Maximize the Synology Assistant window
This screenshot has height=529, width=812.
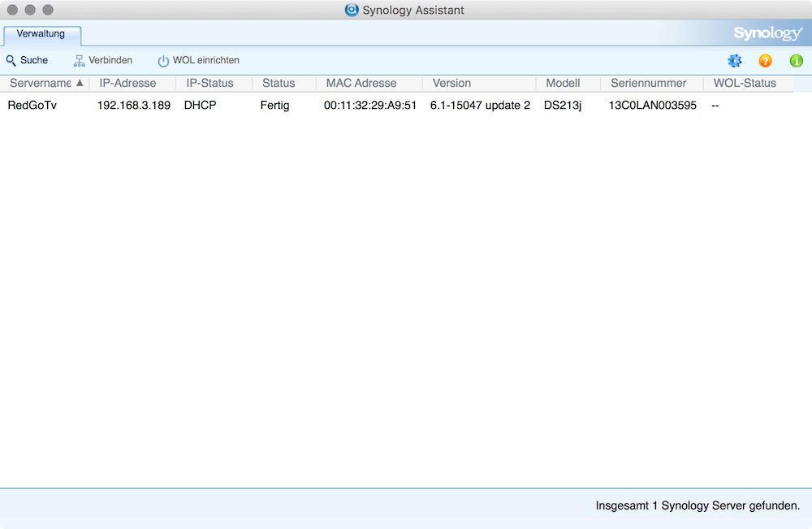(x=48, y=10)
